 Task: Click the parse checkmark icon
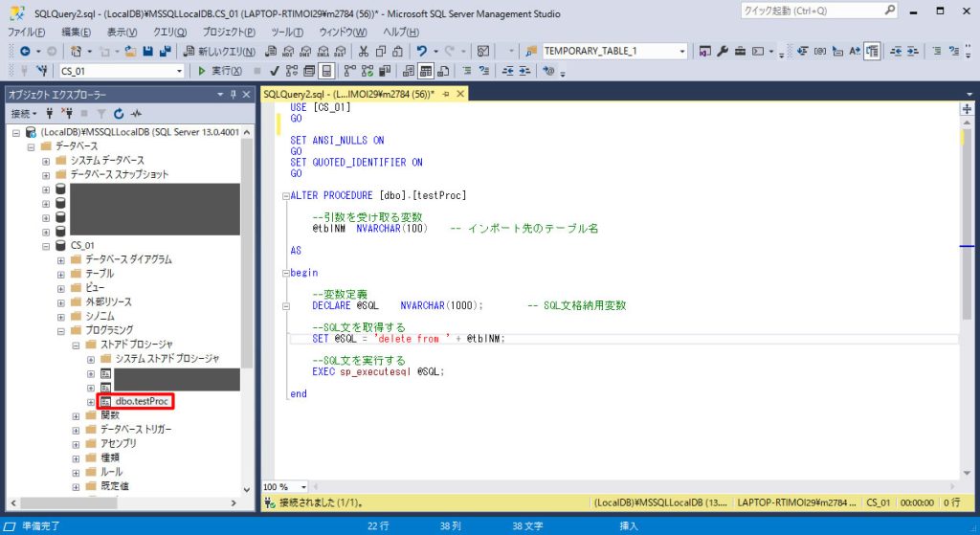(x=274, y=71)
